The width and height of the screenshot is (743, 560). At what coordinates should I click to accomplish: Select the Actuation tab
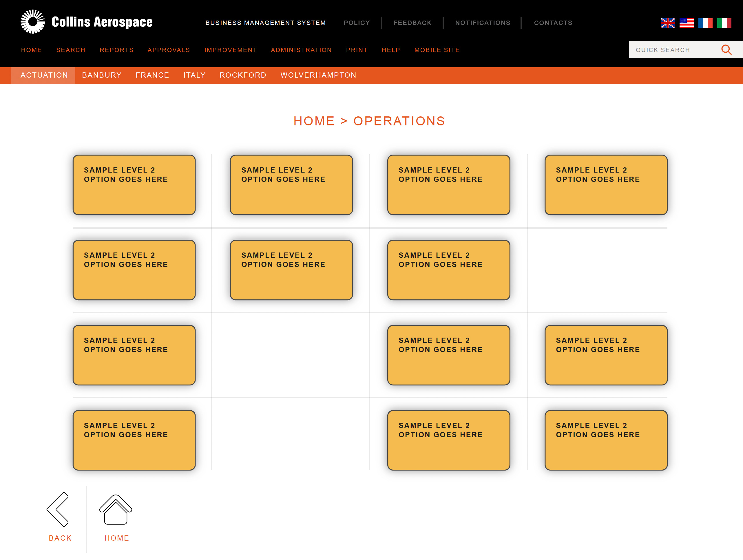tap(44, 75)
